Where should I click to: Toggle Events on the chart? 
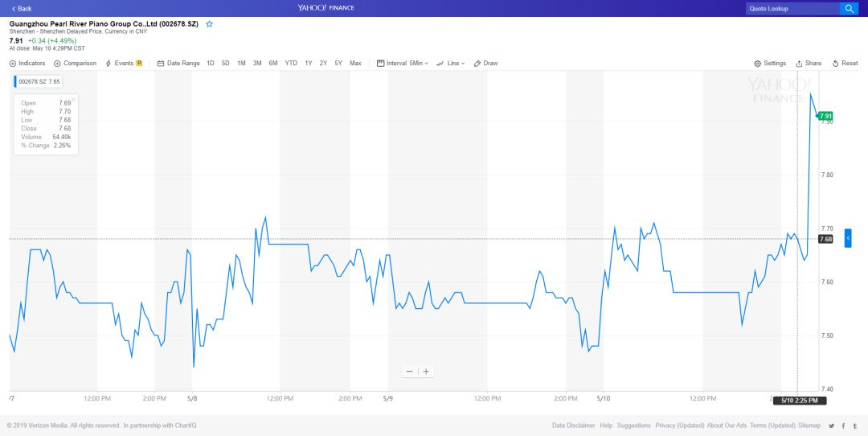124,64
